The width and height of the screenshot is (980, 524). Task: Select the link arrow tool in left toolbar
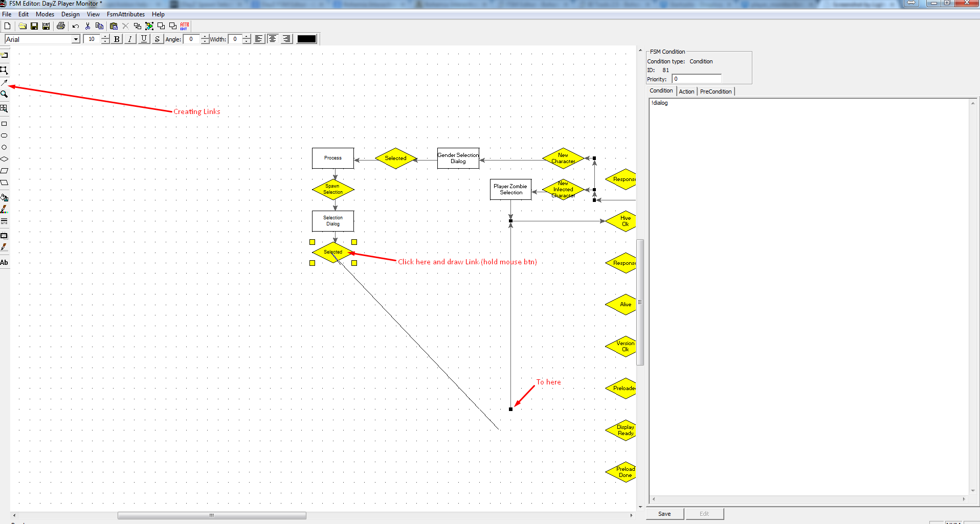pos(4,82)
